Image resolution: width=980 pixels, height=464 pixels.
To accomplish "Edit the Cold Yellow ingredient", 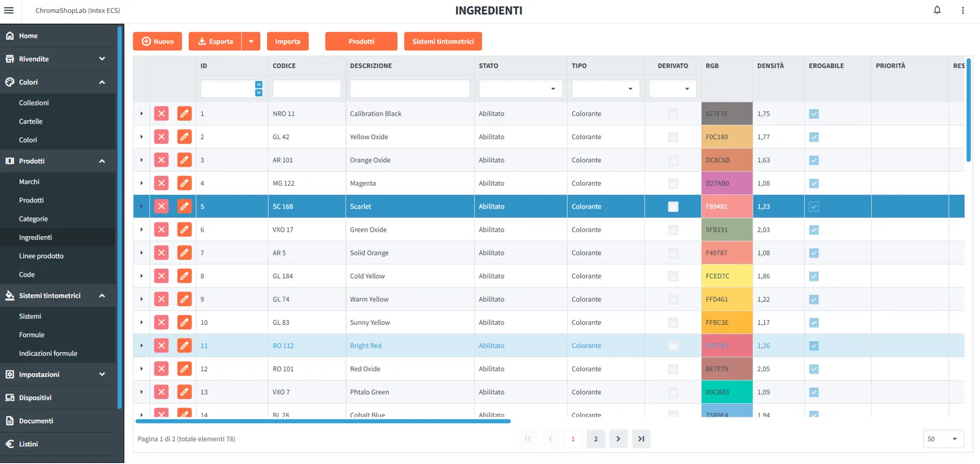I will [184, 276].
